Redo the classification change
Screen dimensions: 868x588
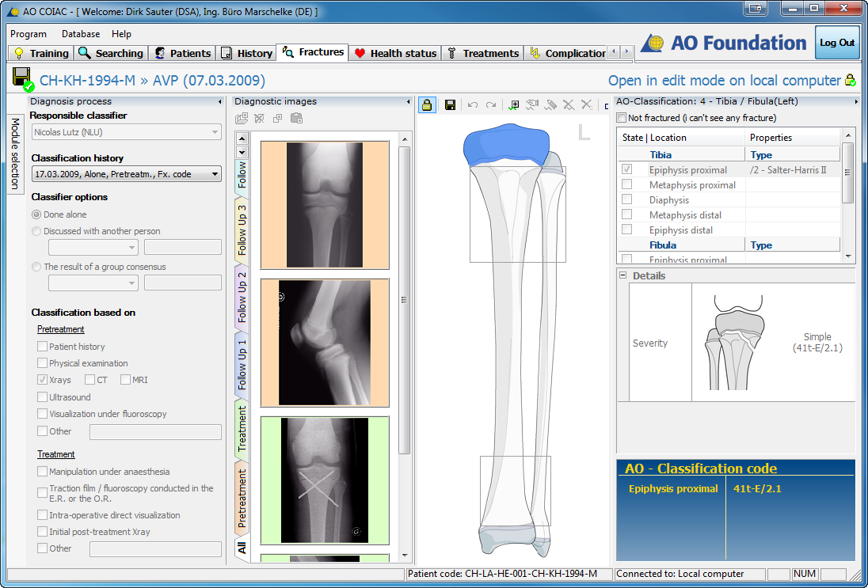tap(490, 105)
